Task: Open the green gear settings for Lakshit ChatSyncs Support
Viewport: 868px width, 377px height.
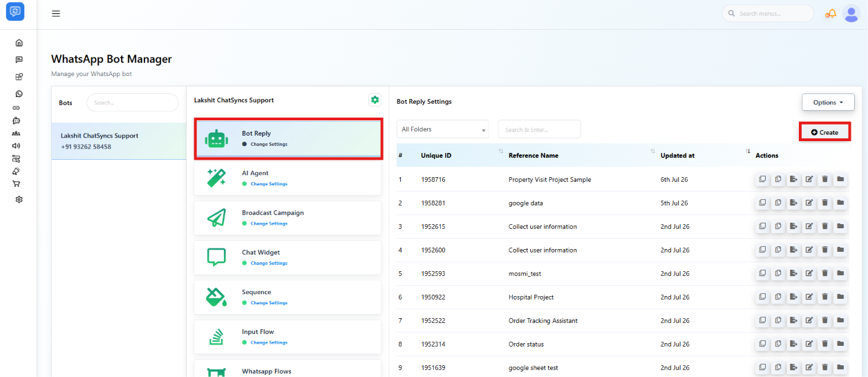Action: (375, 100)
